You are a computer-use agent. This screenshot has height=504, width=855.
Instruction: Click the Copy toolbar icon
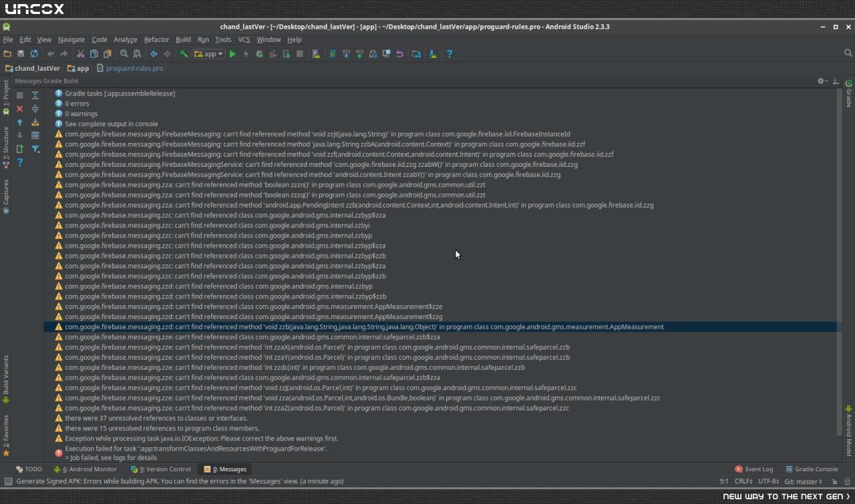(94, 54)
